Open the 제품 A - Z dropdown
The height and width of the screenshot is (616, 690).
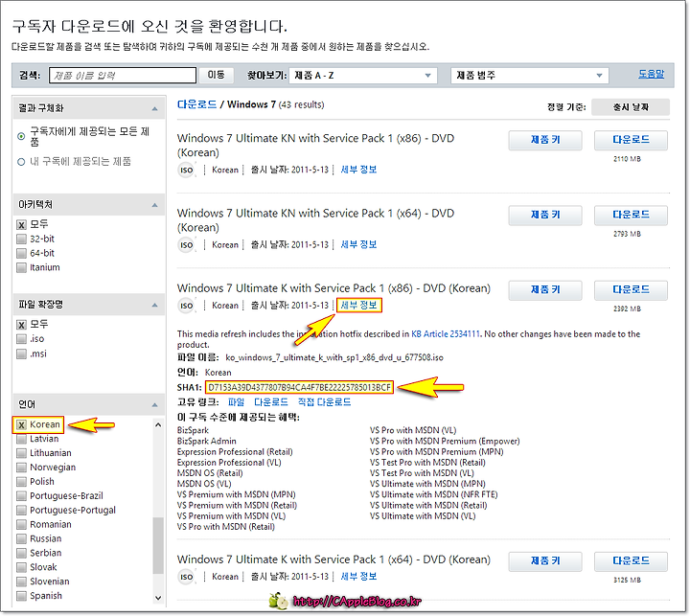click(363, 76)
